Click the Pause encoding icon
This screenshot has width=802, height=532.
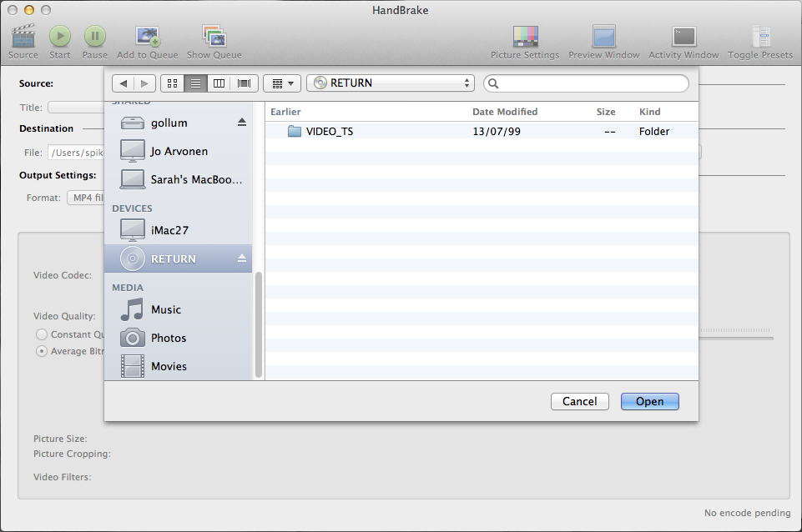[94, 37]
